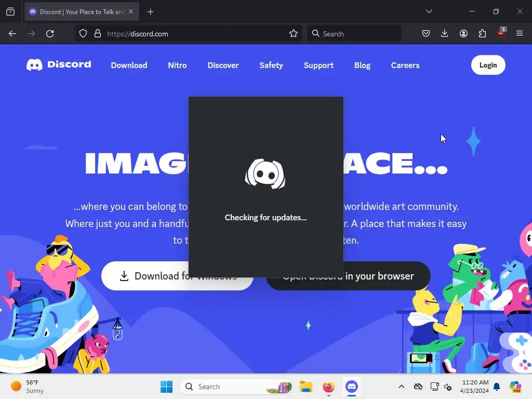
Task: Open the Firefox account icon
Action: tap(463, 33)
